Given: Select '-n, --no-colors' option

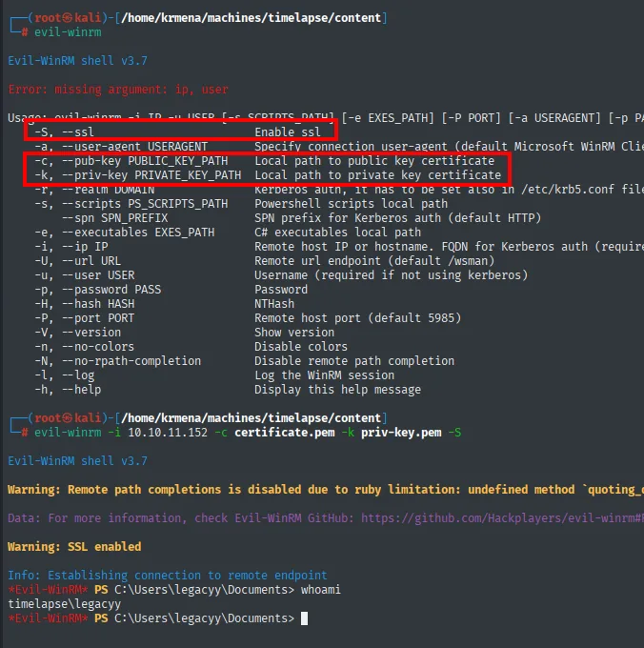Looking at the screenshot, I should tap(84, 347).
